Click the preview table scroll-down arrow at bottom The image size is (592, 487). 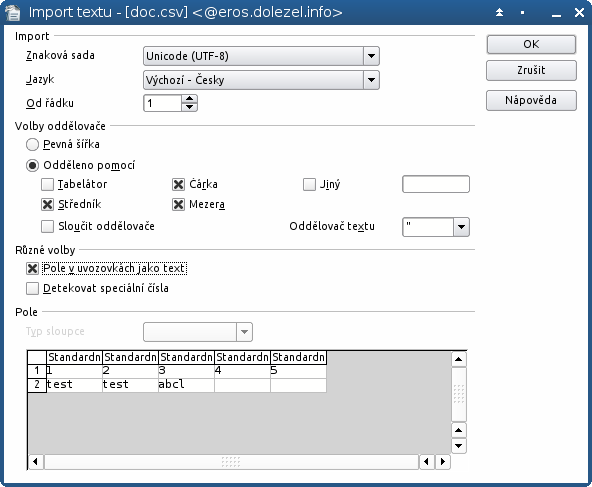click(458, 446)
